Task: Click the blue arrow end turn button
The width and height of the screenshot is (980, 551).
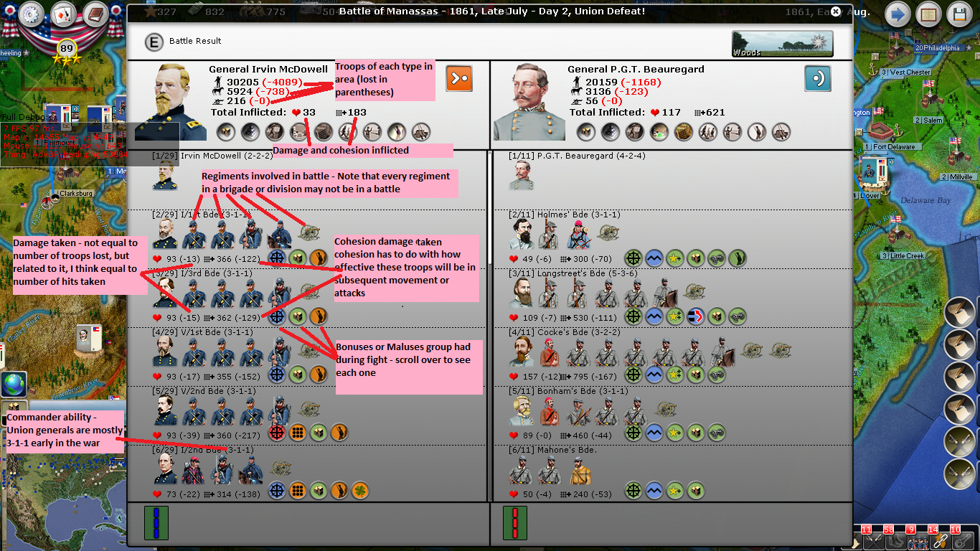Action: [897, 14]
